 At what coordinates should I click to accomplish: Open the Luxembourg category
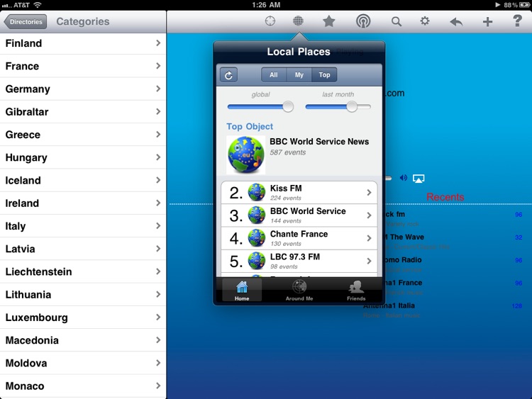click(83, 317)
